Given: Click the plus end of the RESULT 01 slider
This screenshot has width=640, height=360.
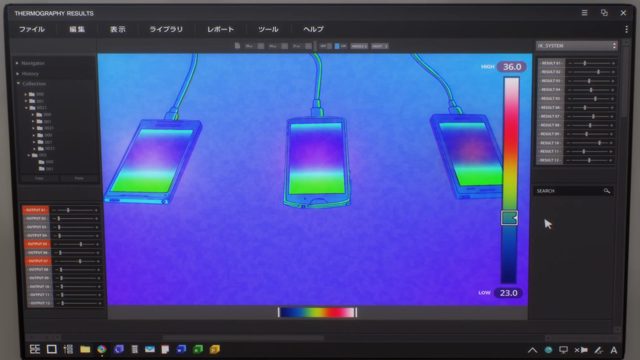Looking at the screenshot, I should point(613,63).
